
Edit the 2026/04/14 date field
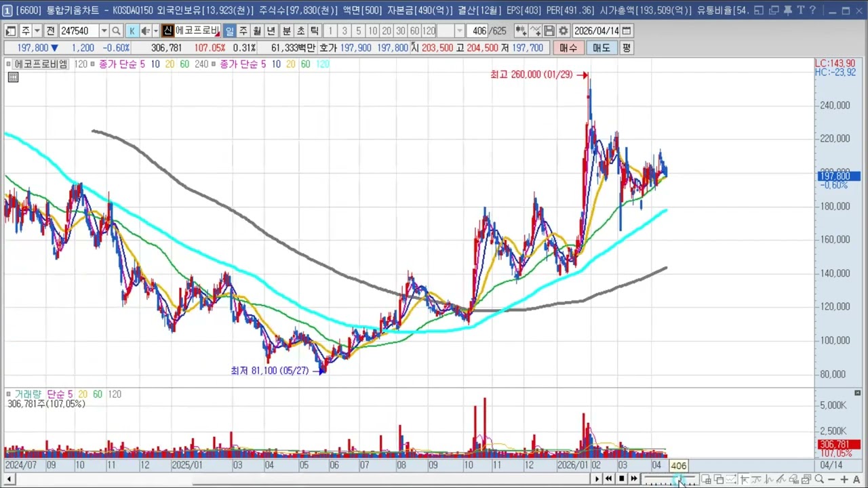(596, 31)
